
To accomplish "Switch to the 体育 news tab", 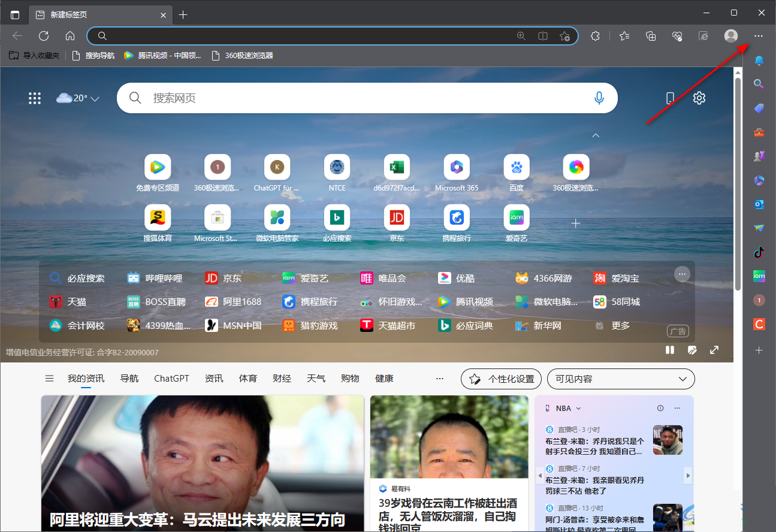I will [x=247, y=378].
